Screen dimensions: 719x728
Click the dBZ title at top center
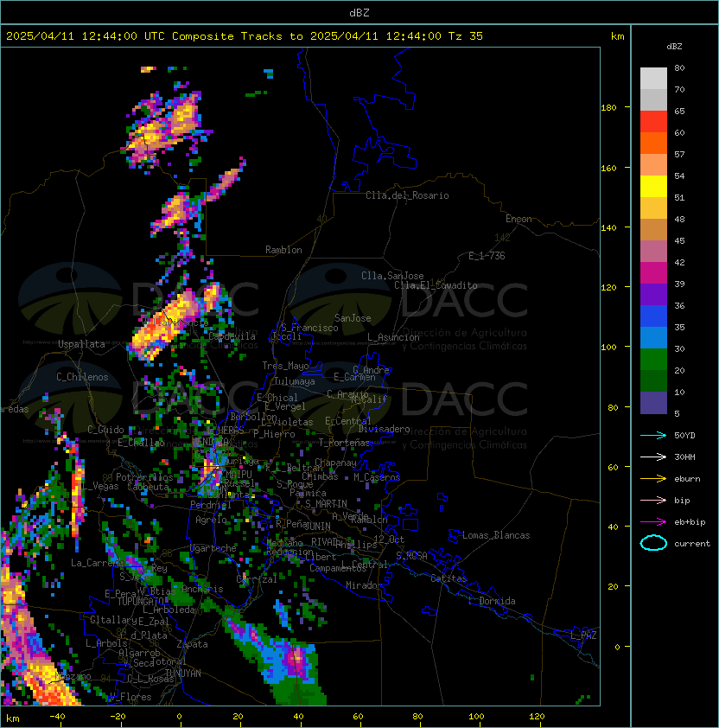(359, 13)
